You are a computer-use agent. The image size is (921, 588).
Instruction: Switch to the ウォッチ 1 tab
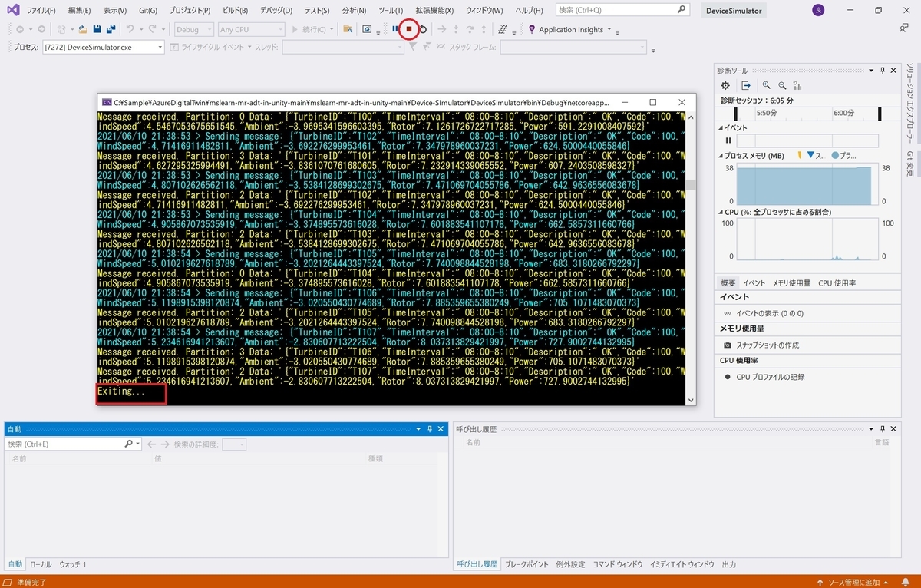pos(73,564)
